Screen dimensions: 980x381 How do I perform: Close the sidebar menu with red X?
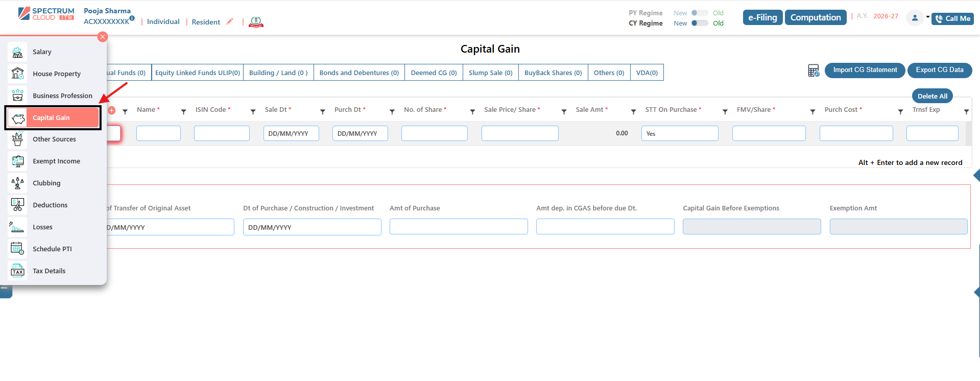click(x=103, y=37)
